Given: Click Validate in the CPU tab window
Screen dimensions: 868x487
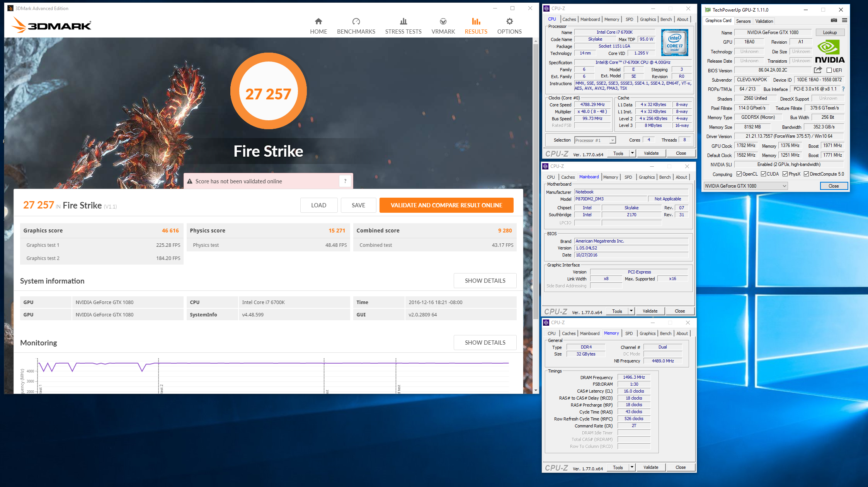Looking at the screenshot, I should (651, 154).
